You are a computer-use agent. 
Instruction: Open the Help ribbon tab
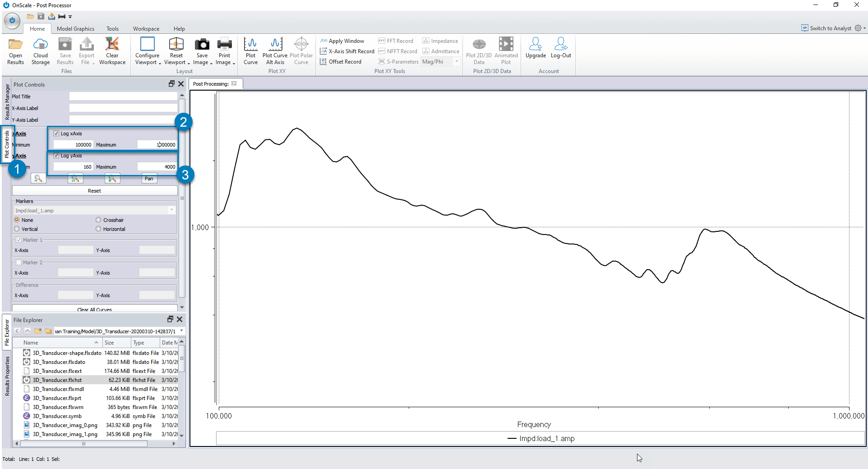(x=179, y=29)
